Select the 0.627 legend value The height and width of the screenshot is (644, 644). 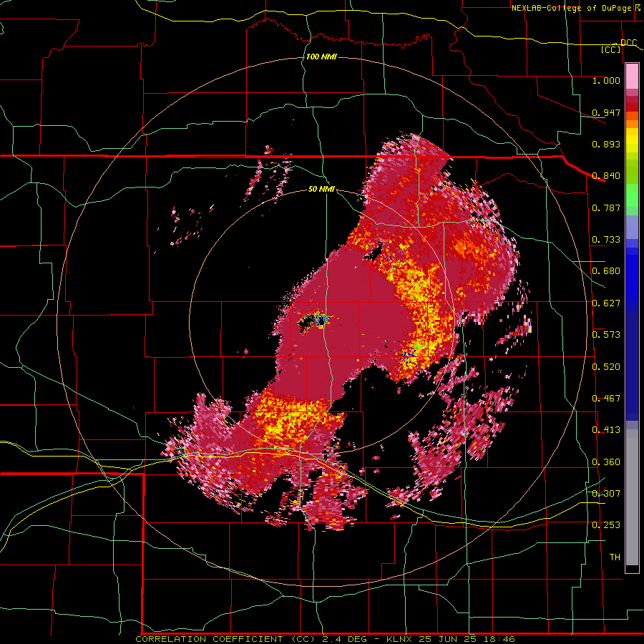[606, 303]
